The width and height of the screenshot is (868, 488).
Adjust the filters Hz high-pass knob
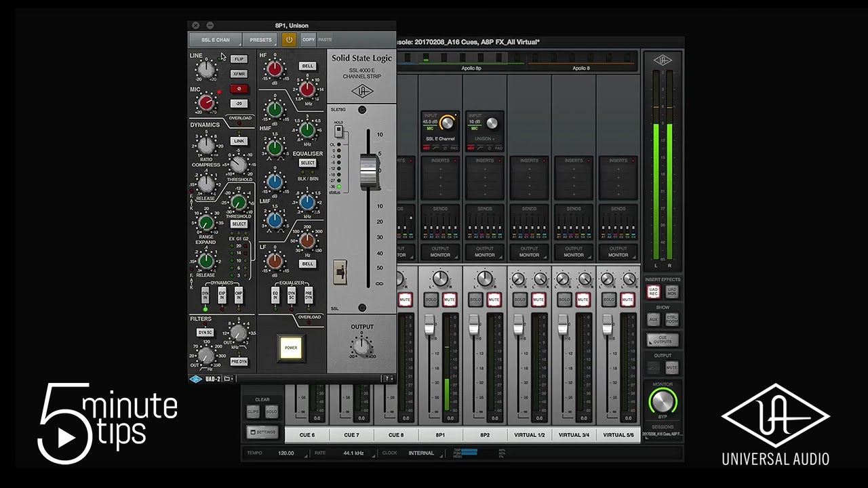205,354
